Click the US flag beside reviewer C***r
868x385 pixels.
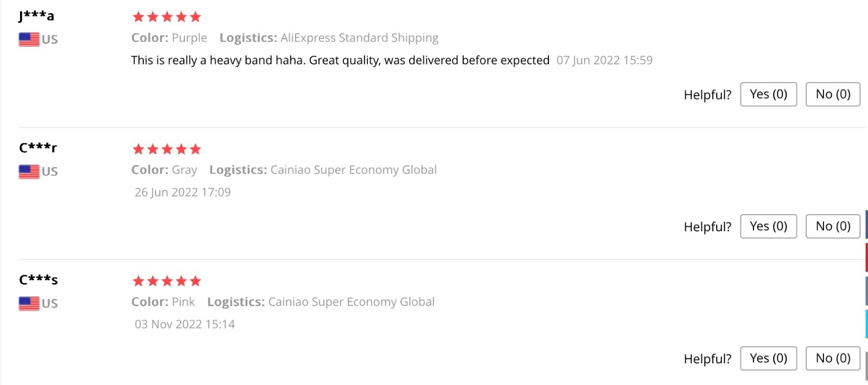[x=28, y=171]
